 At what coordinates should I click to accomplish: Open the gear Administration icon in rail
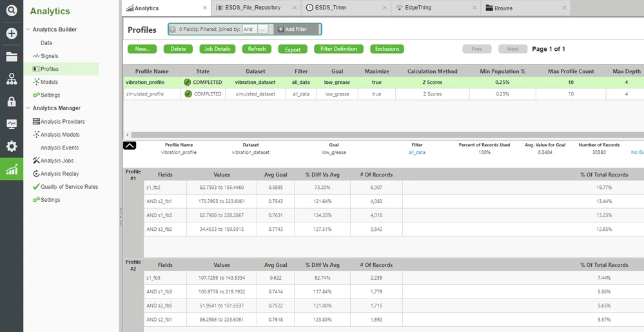[12, 146]
